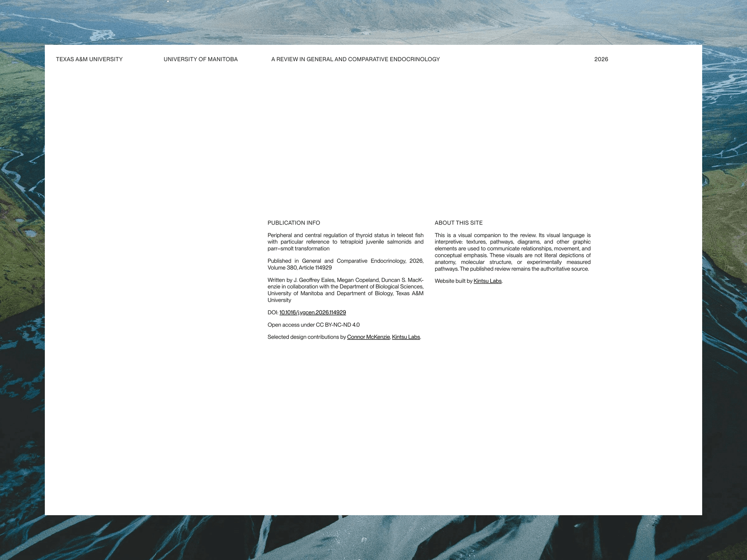The image size is (747, 560).
Task: Open the DOI link 10.1016/j.ygcen.2026.114929
Action: (313, 312)
